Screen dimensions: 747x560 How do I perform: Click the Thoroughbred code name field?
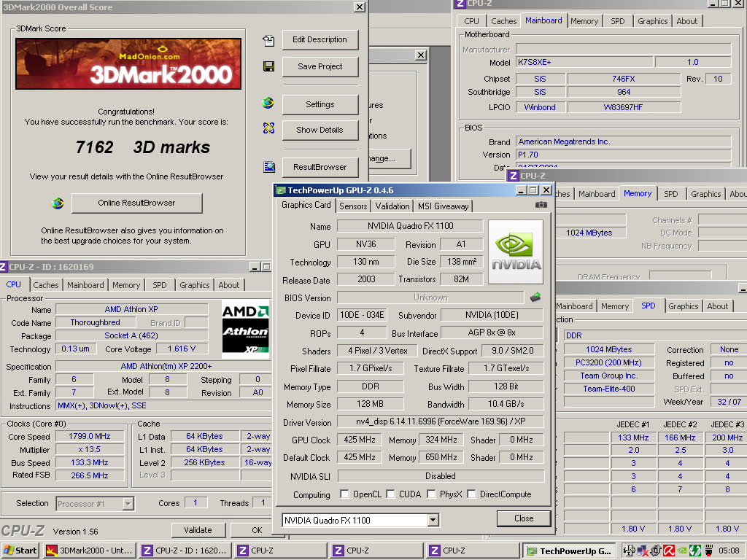pos(95,322)
